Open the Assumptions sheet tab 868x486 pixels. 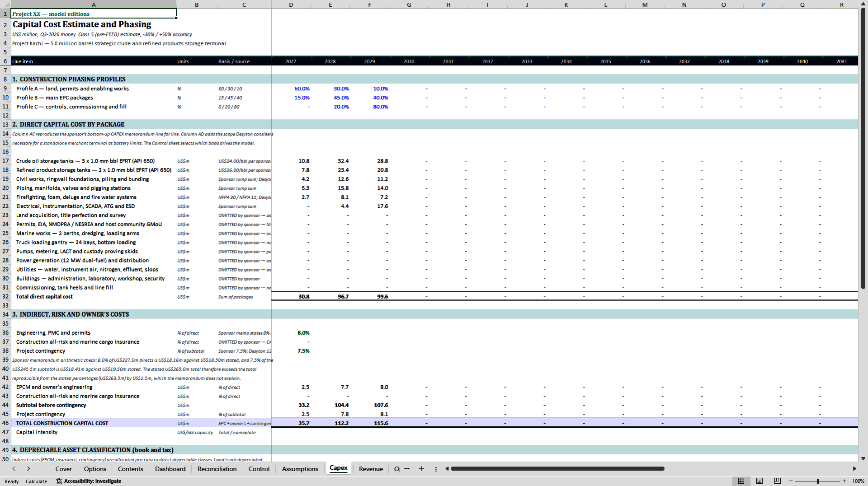coord(300,469)
